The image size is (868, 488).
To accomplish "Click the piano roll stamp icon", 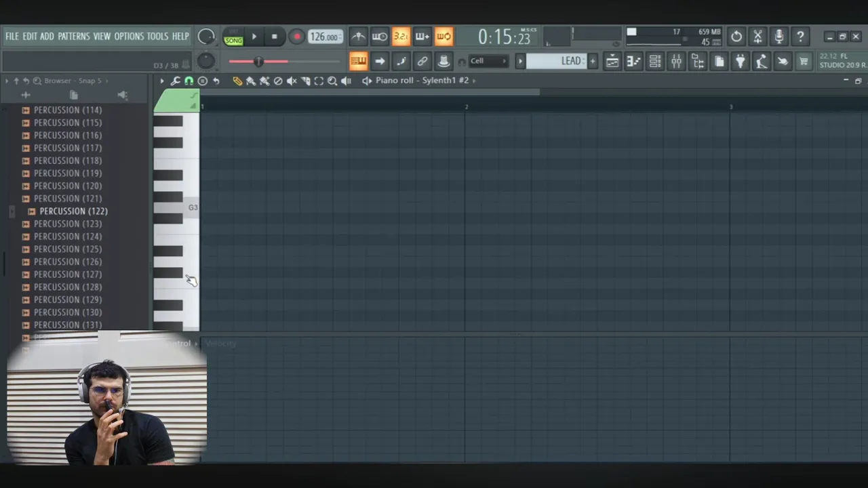I will coord(202,81).
